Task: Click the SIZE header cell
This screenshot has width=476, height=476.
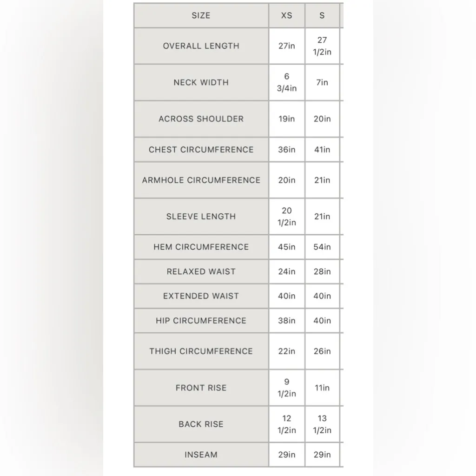Action: pyautogui.click(x=201, y=16)
